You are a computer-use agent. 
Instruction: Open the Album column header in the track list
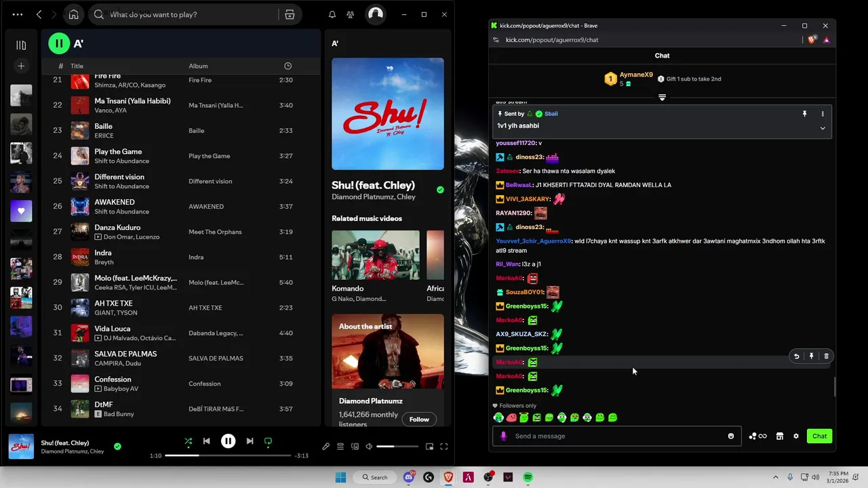(198, 66)
